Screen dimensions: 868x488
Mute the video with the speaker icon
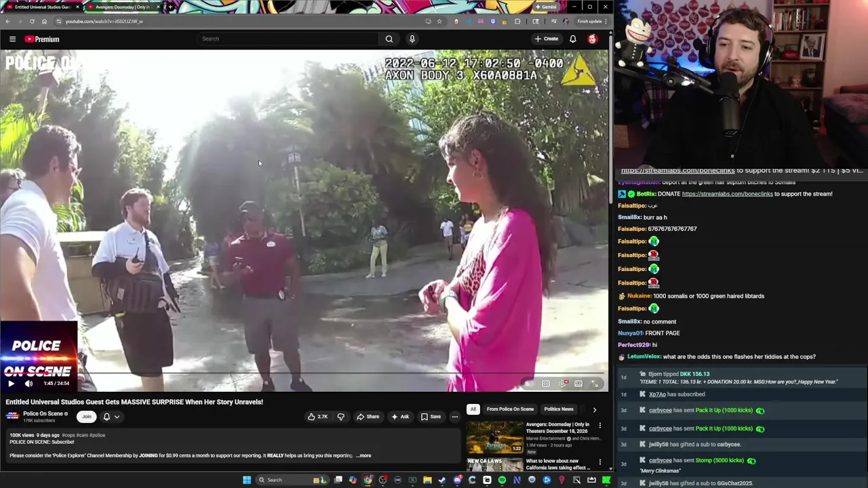(x=28, y=384)
